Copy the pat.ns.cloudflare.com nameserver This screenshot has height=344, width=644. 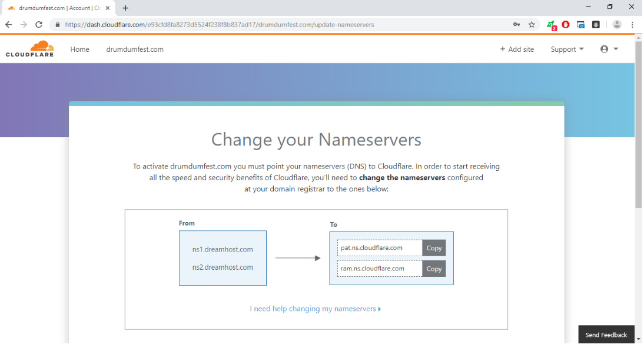coord(434,247)
